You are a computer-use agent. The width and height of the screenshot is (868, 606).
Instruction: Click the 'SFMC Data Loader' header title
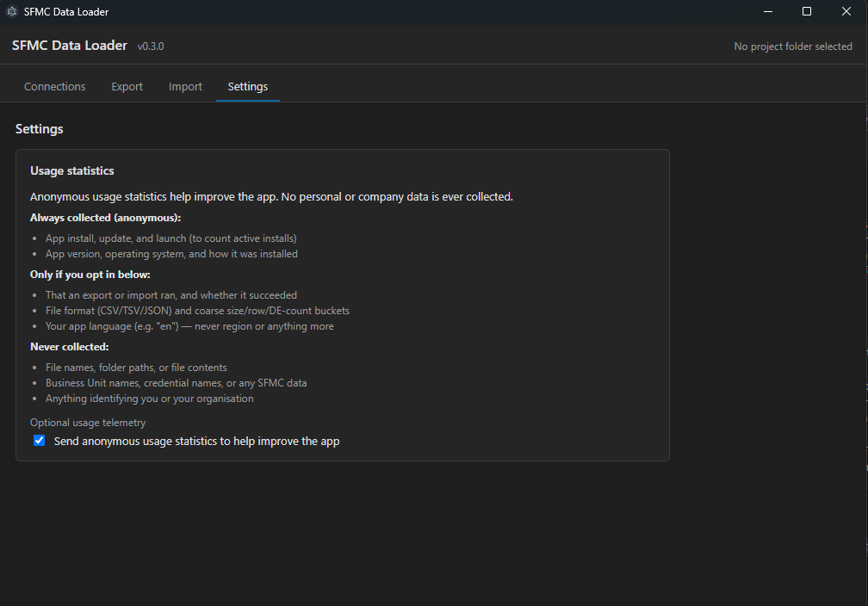click(70, 46)
